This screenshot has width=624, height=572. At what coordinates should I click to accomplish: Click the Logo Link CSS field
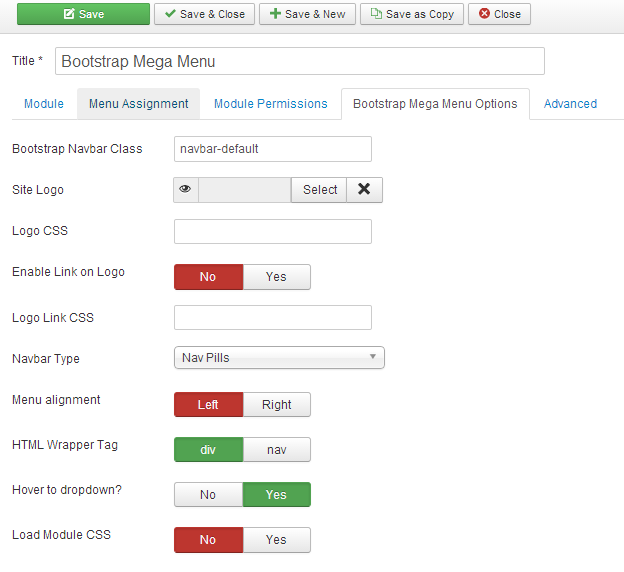(x=273, y=317)
